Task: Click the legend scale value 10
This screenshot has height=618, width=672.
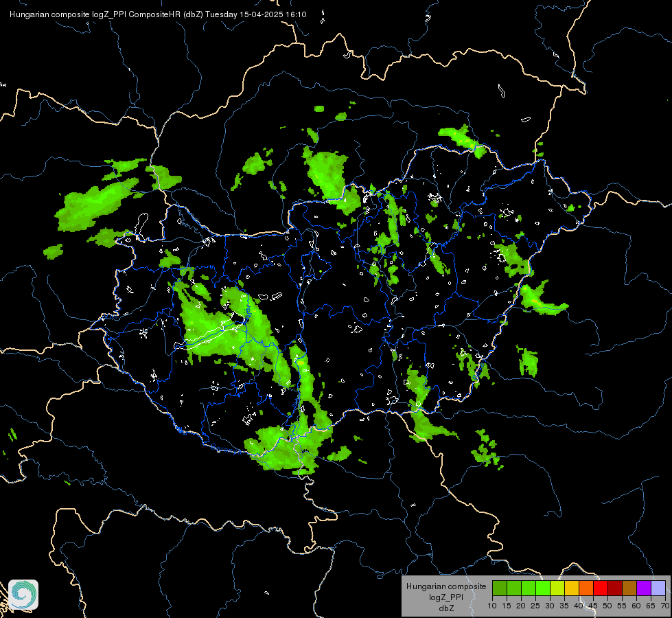Action: 492,606
